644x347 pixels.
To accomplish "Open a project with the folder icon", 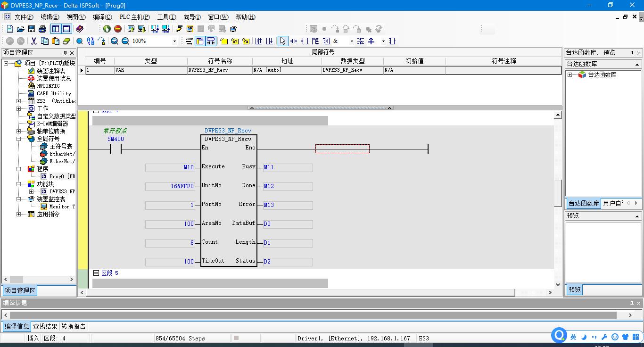I will click(20, 29).
